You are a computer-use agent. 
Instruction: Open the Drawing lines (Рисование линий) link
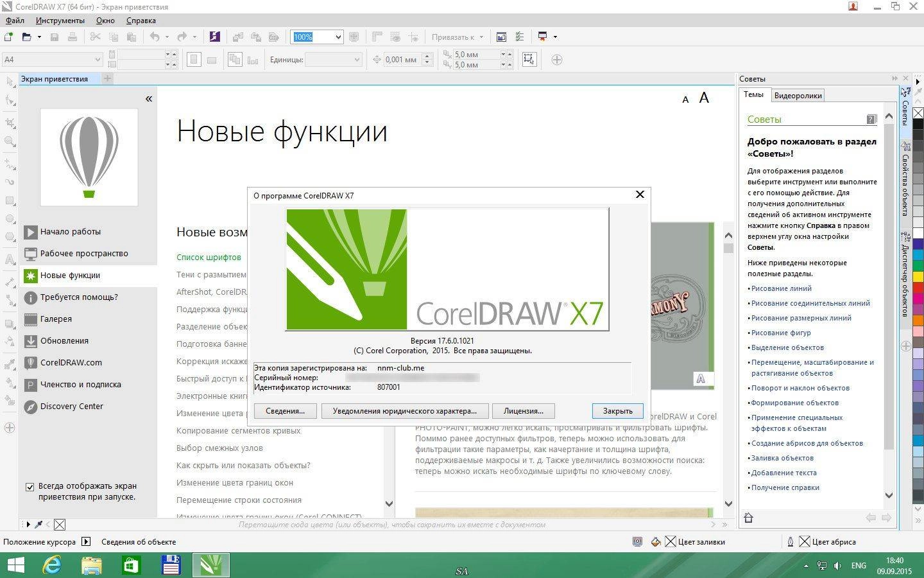[x=781, y=289]
